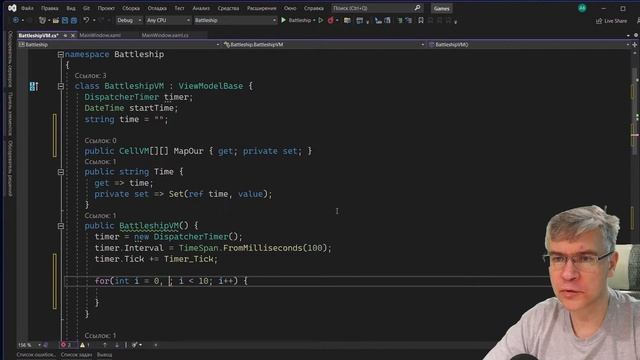Collapse the BattleshipVM() constructor block
640x360 pixels.
(x=61, y=226)
